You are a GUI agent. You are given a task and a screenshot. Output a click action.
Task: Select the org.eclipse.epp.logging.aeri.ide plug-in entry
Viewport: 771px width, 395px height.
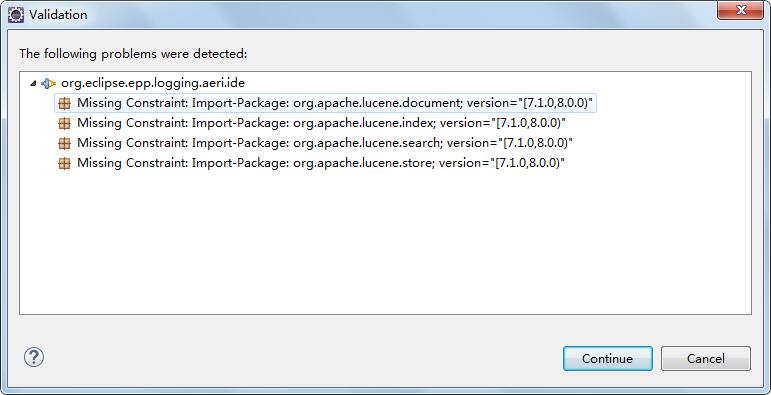tap(153, 83)
